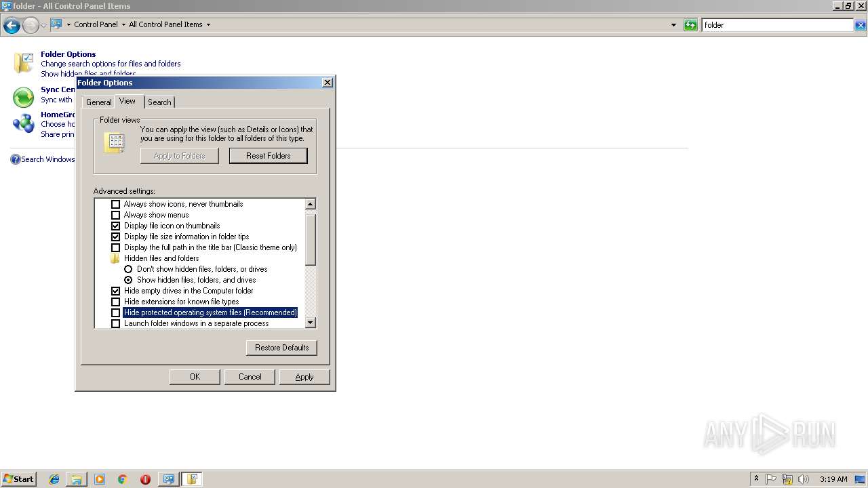The image size is (868, 488).
Task: Cancel the Folder Options dialog
Action: pos(250,377)
